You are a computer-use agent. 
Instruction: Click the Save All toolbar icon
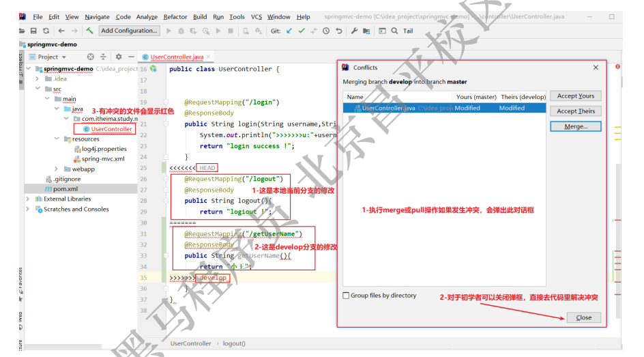click(33, 31)
